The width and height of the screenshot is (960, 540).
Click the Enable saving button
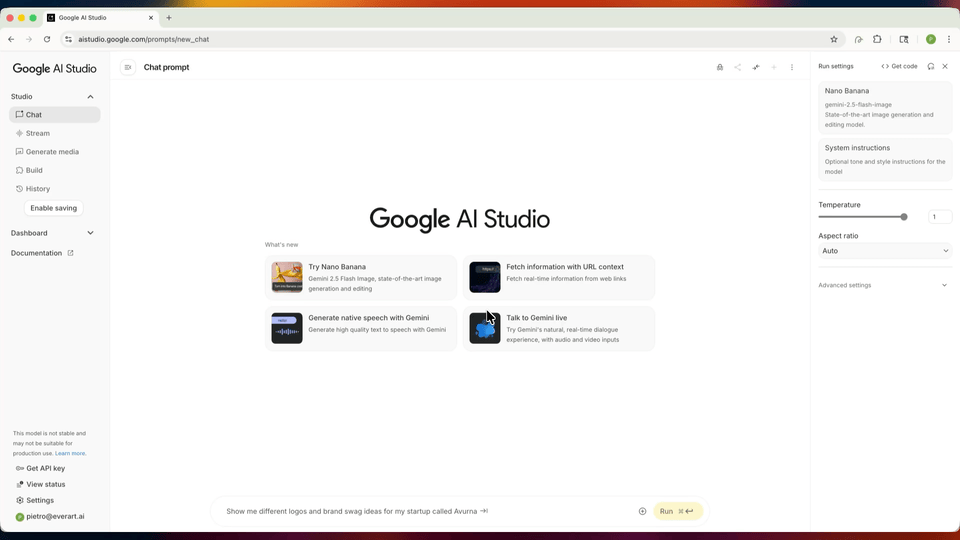54,208
